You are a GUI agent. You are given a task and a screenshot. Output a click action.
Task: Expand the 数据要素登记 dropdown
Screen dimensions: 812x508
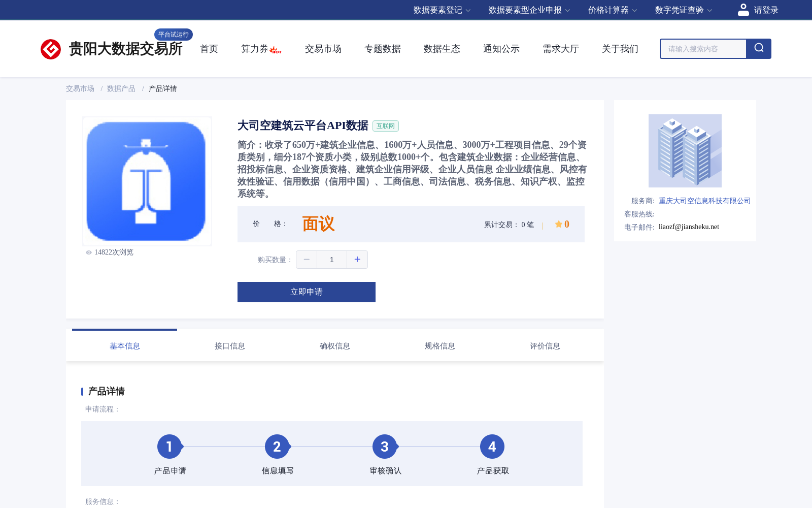tap(442, 10)
